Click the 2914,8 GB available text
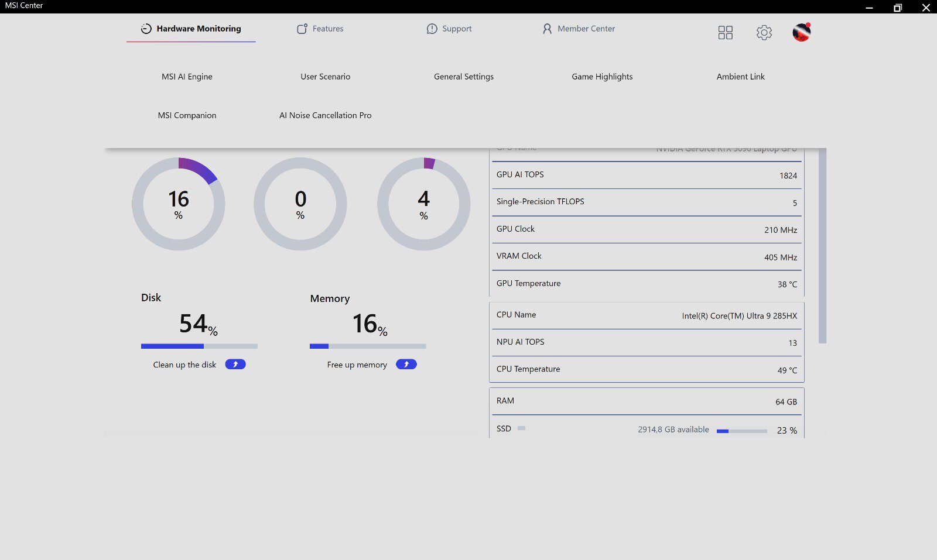 point(673,430)
